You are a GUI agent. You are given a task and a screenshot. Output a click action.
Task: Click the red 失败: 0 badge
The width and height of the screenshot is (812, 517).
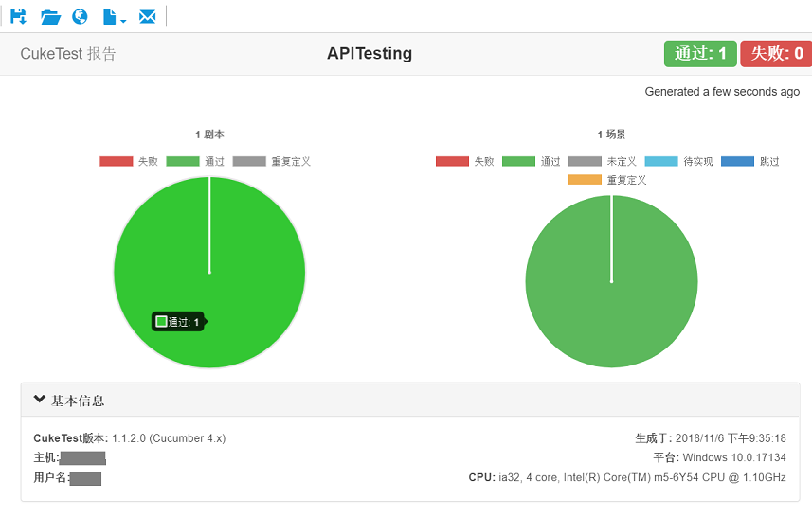pyautogui.click(x=776, y=54)
